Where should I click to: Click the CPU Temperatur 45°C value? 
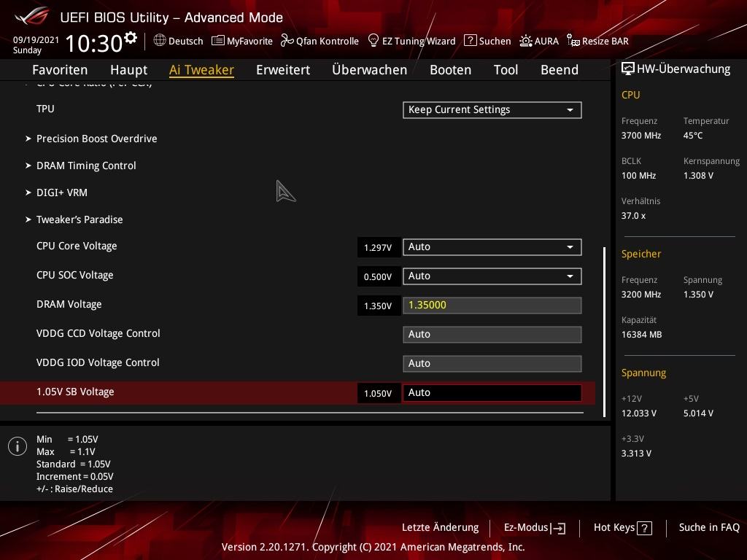[x=693, y=136]
